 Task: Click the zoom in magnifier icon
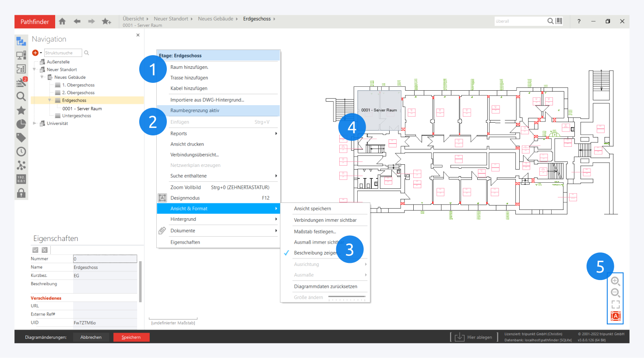pos(615,281)
